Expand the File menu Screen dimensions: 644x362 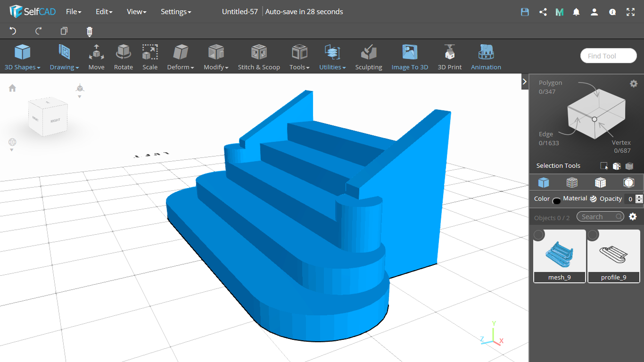pyautogui.click(x=74, y=12)
